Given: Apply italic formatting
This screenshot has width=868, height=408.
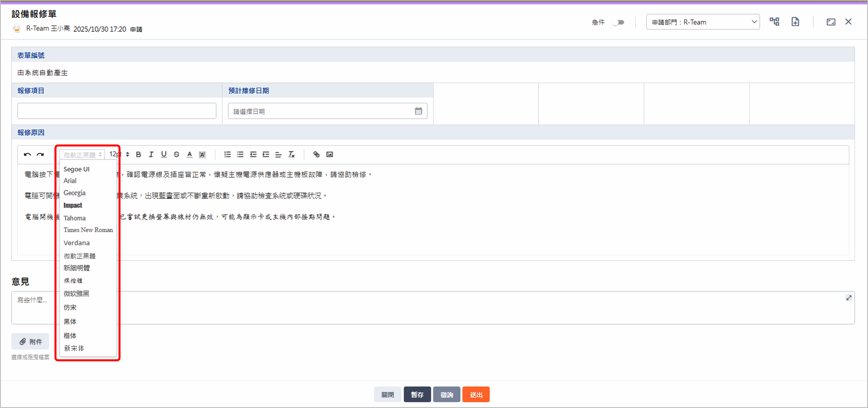Looking at the screenshot, I should pos(151,154).
